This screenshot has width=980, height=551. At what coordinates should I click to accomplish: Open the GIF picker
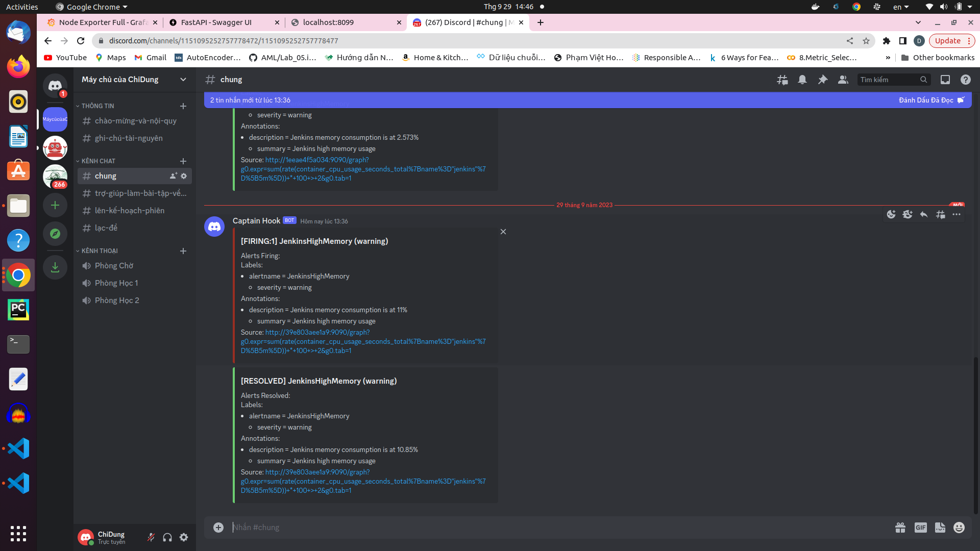920,528
